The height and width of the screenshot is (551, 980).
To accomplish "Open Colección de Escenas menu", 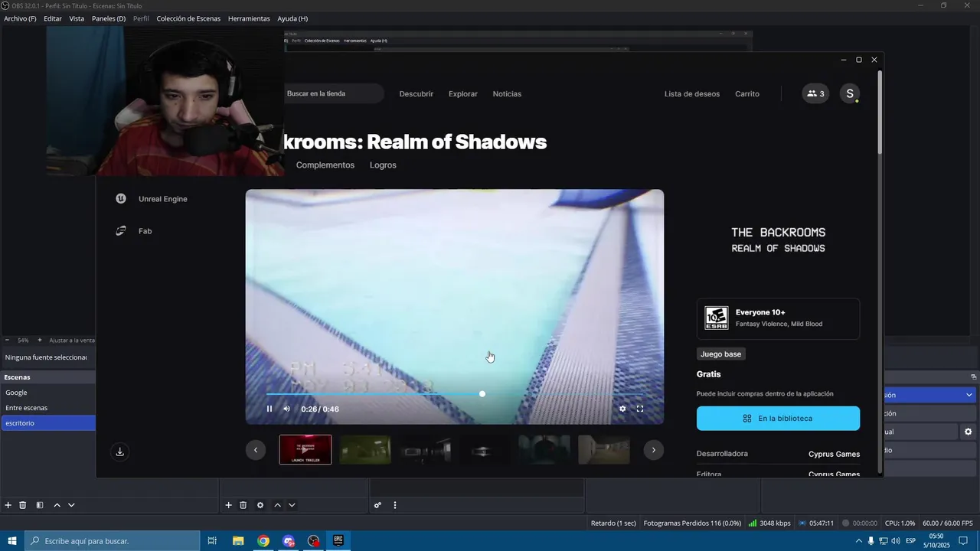I will tap(188, 18).
